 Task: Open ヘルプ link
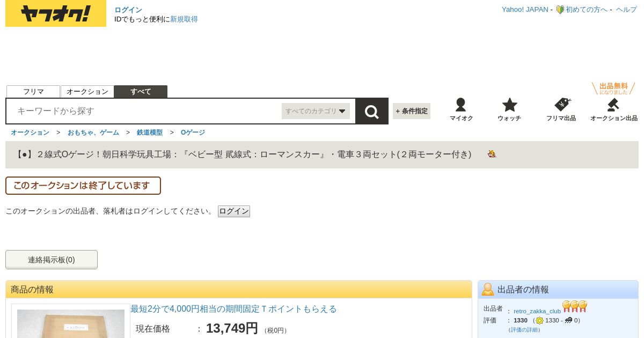click(x=626, y=10)
